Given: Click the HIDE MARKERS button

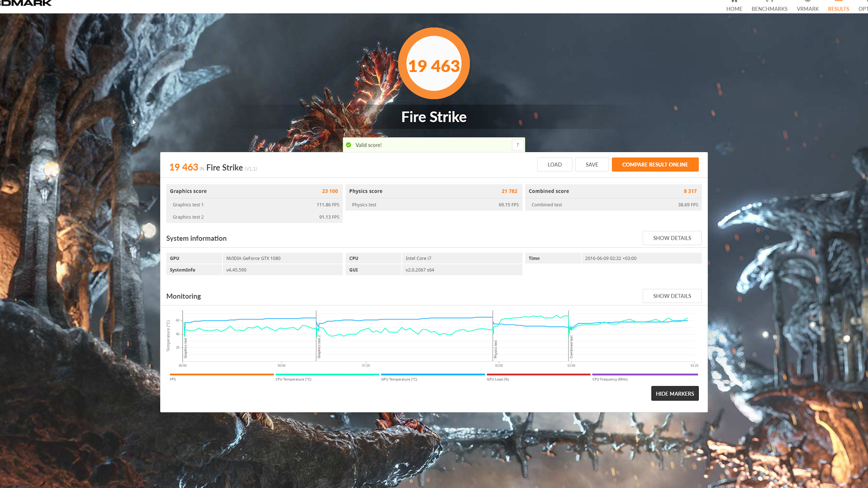Looking at the screenshot, I should [675, 393].
